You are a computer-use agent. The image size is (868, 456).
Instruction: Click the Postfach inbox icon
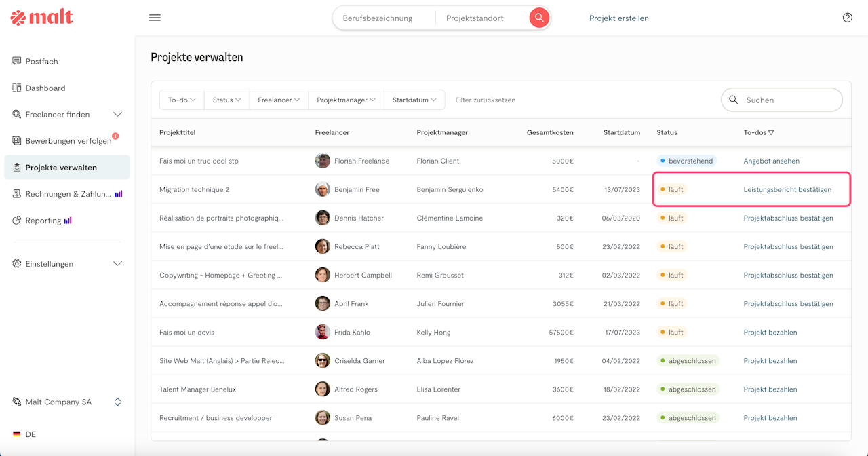(x=17, y=61)
